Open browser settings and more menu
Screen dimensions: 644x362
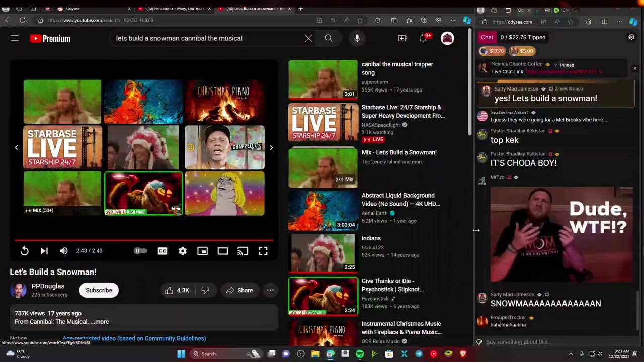[x=453, y=20]
